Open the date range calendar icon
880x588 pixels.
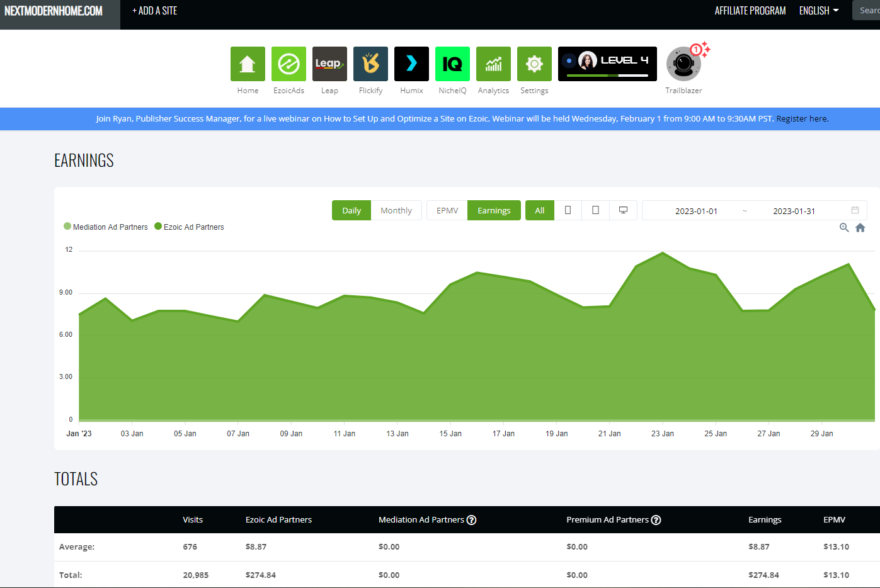(x=855, y=210)
